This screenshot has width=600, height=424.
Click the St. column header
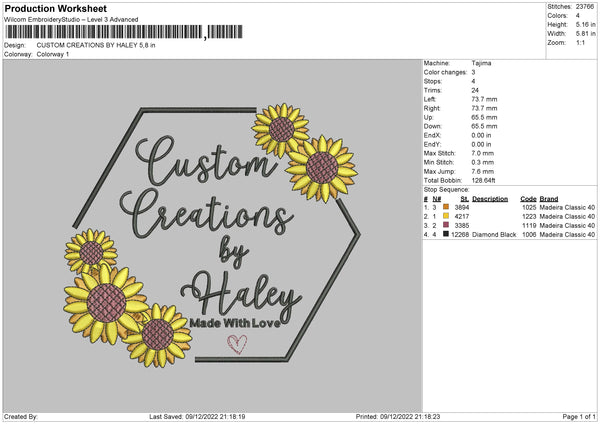[465, 199]
